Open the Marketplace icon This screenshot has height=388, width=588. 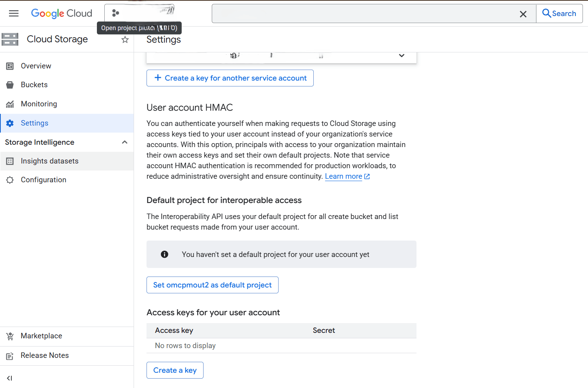[x=10, y=336]
